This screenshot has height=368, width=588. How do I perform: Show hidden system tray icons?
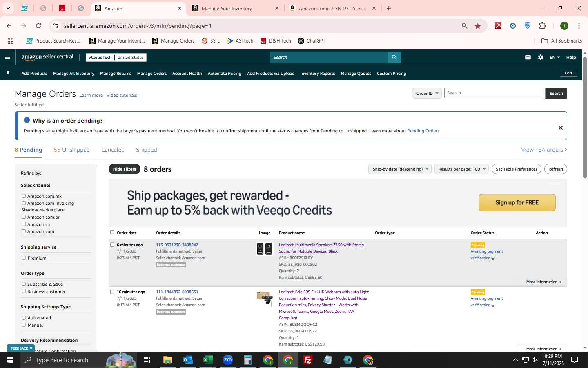click(x=515, y=360)
